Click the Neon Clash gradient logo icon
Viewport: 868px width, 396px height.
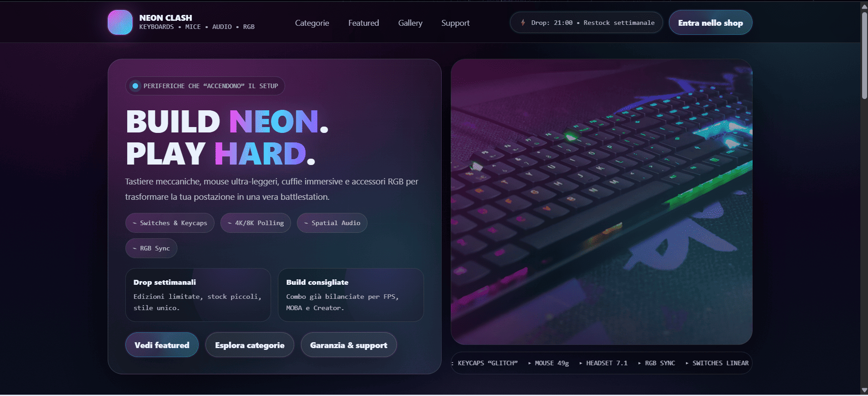[x=120, y=23]
